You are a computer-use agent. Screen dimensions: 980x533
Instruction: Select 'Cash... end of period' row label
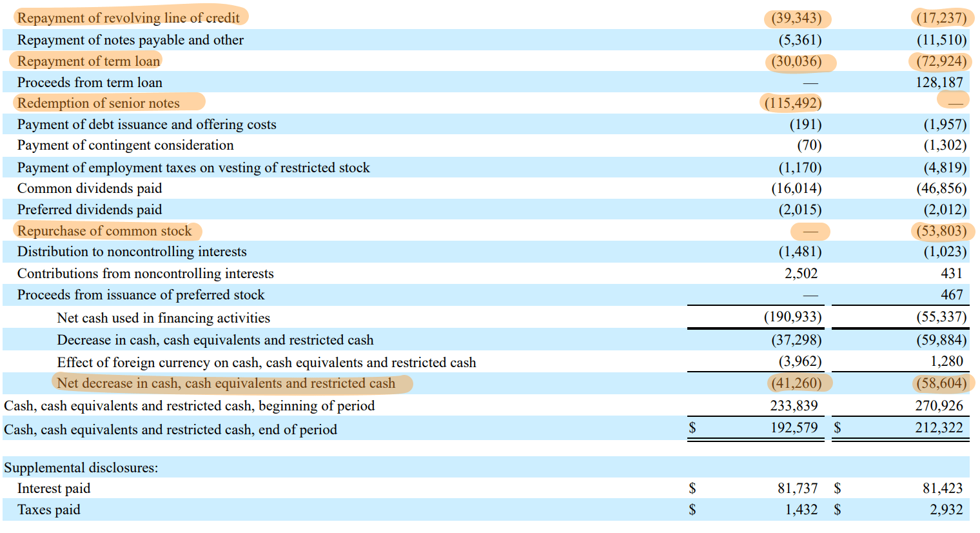pos(170,430)
